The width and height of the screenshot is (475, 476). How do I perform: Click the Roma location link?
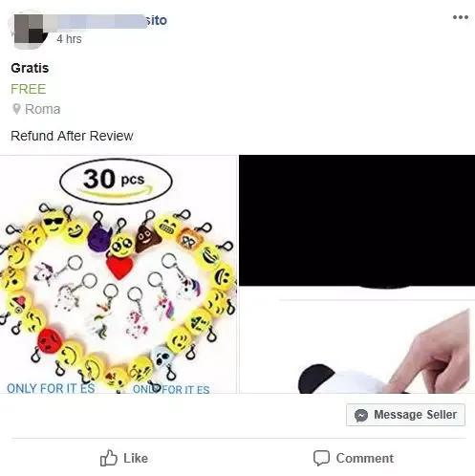tap(43, 109)
